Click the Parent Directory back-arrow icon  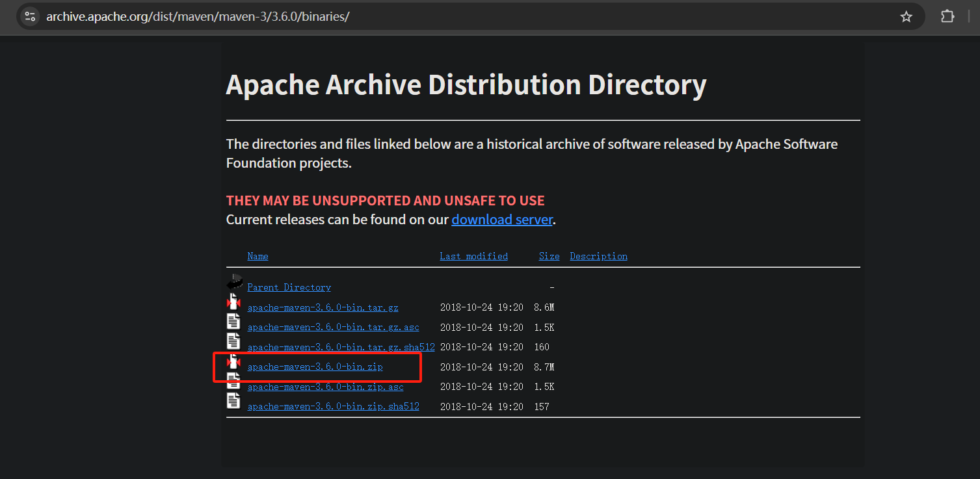[x=234, y=283]
